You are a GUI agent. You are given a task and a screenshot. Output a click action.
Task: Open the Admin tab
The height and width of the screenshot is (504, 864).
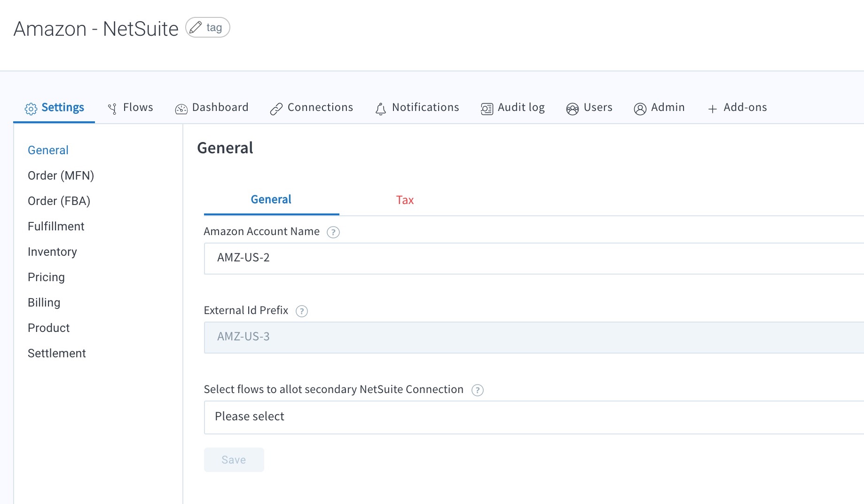pos(659,108)
